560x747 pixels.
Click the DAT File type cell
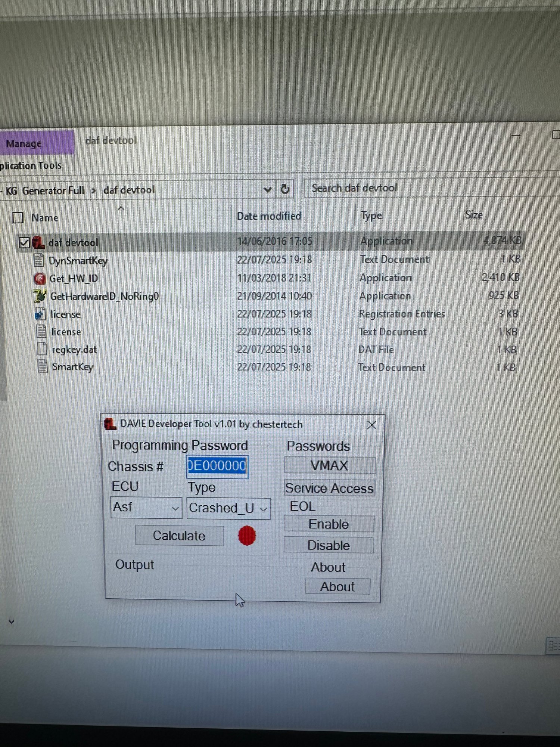click(x=376, y=350)
